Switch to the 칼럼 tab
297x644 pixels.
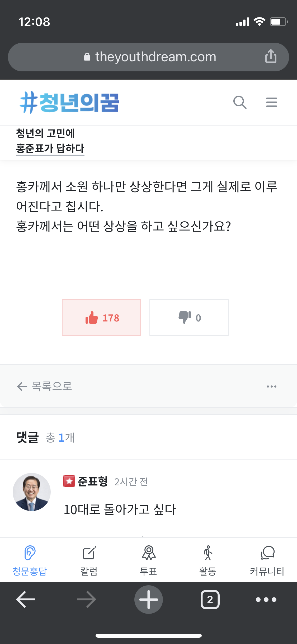[89, 560]
